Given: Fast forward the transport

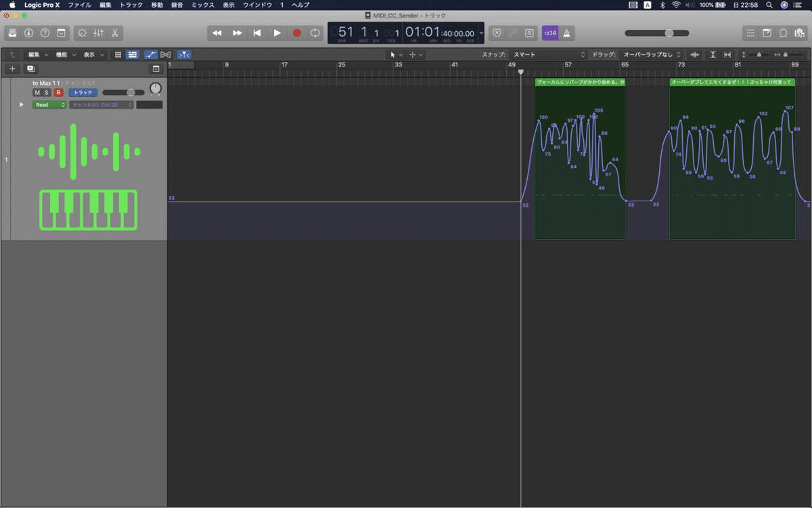Looking at the screenshot, I should point(237,33).
